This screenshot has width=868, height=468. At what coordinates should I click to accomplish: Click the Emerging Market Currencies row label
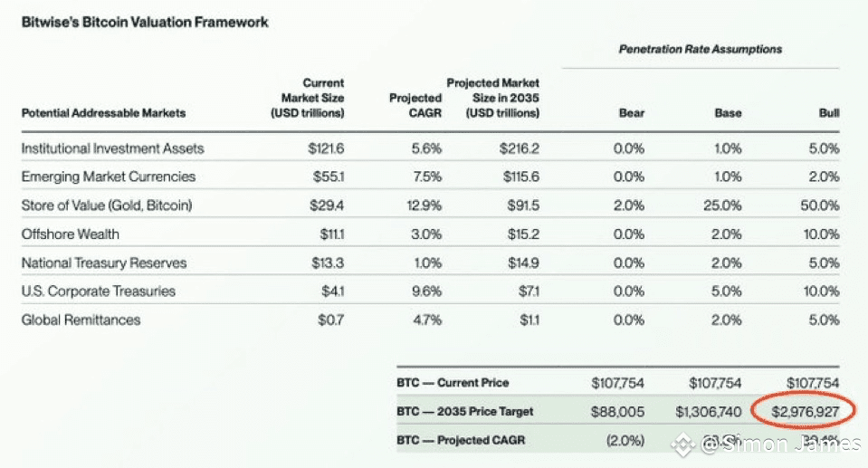[109, 177]
